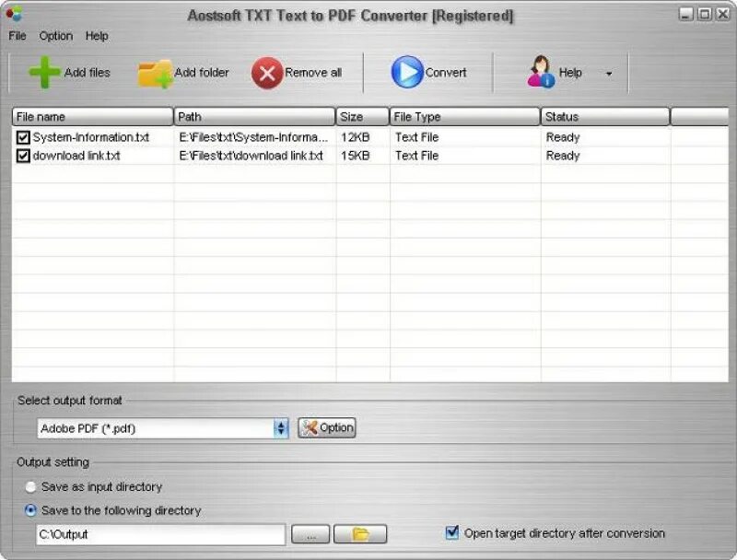Click the Aostsoft application logo in title bar
The height and width of the screenshot is (560, 737).
coord(14,14)
